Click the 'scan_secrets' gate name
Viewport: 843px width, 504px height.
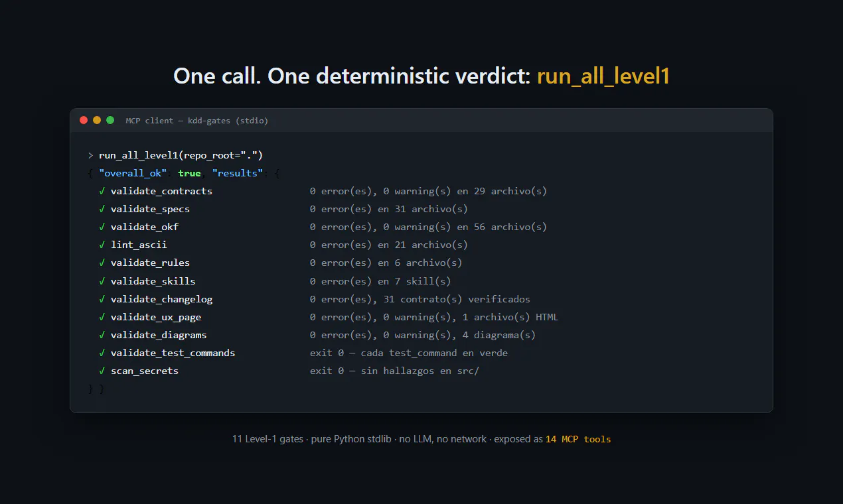[145, 371]
